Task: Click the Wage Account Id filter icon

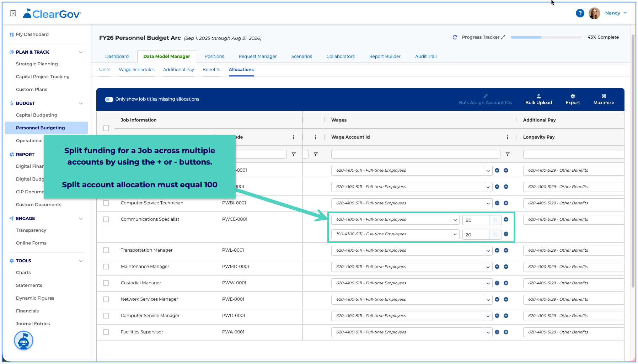Action: coord(508,154)
